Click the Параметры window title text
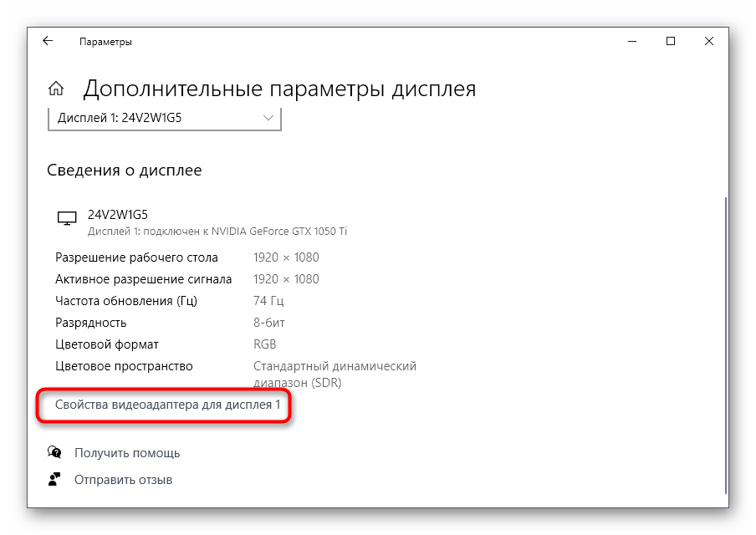 pyautogui.click(x=105, y=41)
